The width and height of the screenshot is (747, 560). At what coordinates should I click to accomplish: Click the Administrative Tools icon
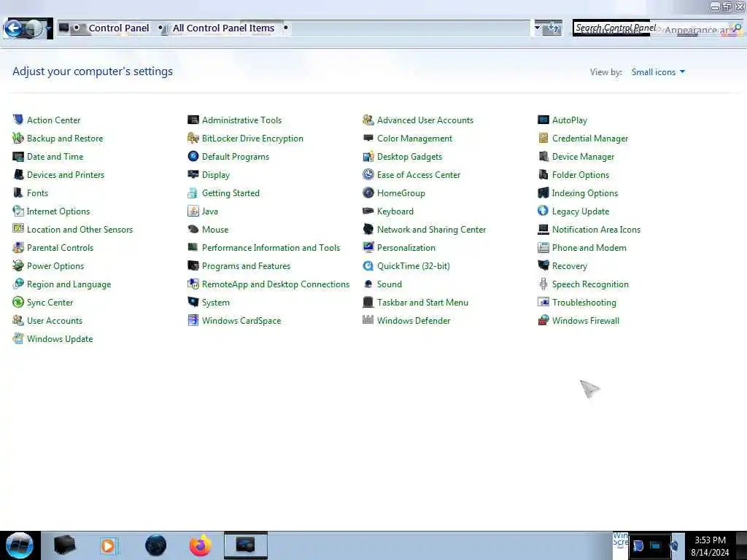193,120
